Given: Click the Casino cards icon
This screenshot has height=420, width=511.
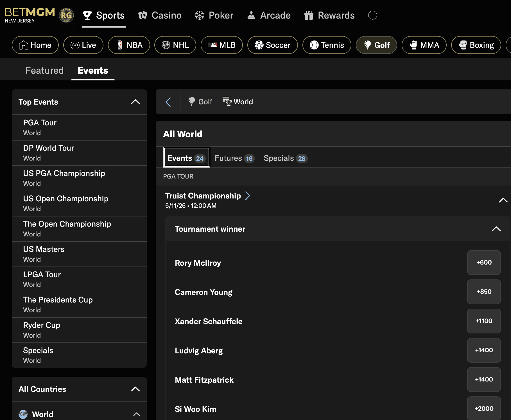Looking at the screenshot, I should [x=143, y=15].
